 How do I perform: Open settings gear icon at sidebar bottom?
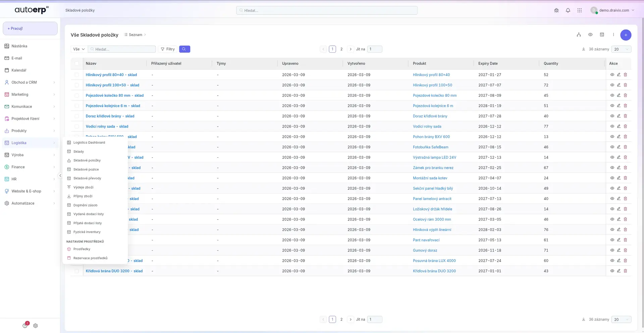pos(36,326)
